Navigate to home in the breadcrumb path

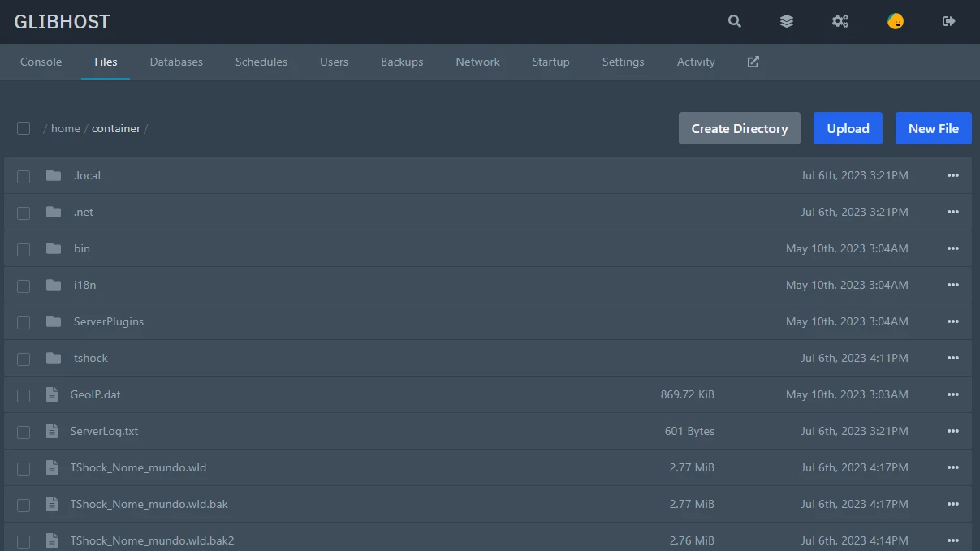pyautogui.click(x=66, y=128)
